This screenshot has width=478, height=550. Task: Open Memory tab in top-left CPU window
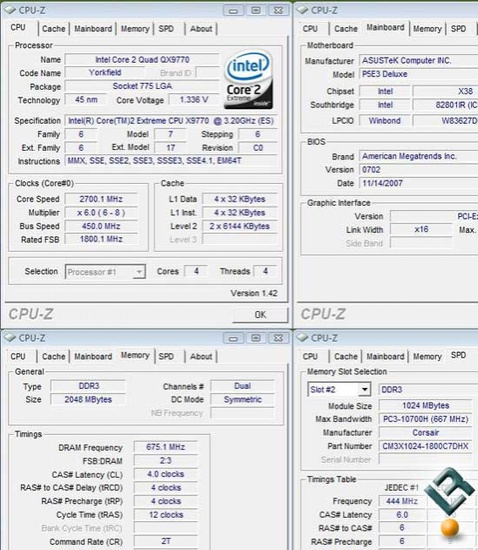point(135,29)
